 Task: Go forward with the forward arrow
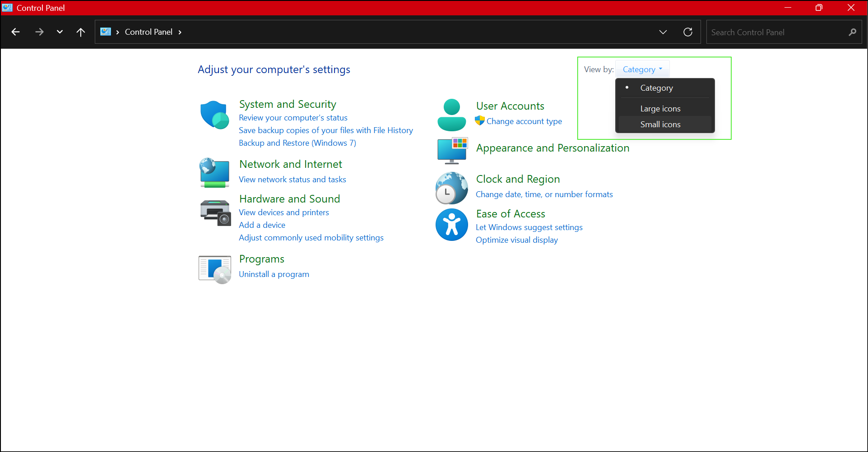(39, 32)
